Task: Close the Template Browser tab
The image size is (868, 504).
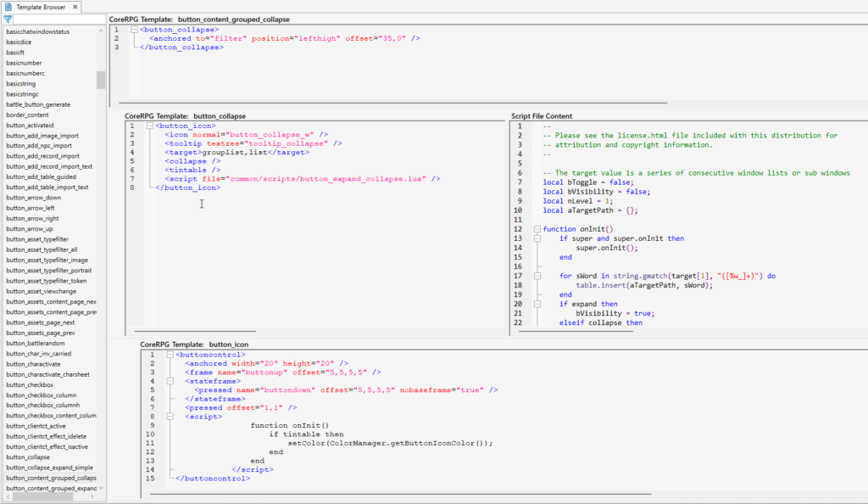Action: click(x=75, y=7)
